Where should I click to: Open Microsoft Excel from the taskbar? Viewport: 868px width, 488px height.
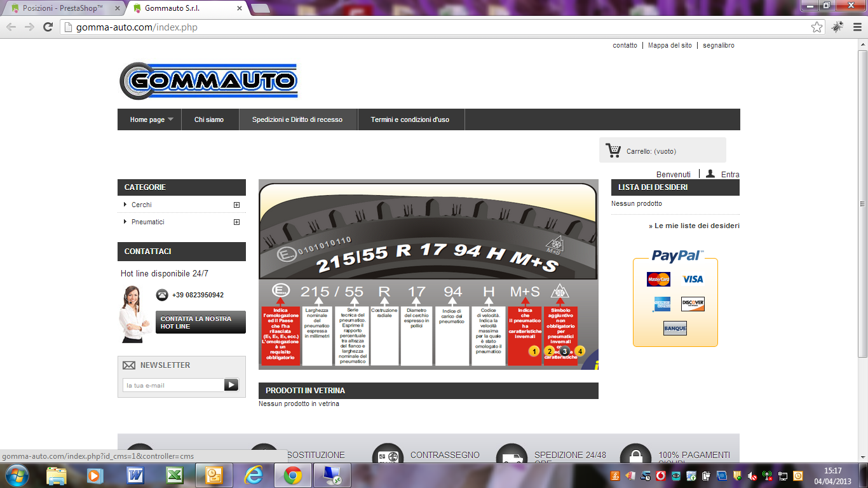pyautogui.click(x=175, y=475)
